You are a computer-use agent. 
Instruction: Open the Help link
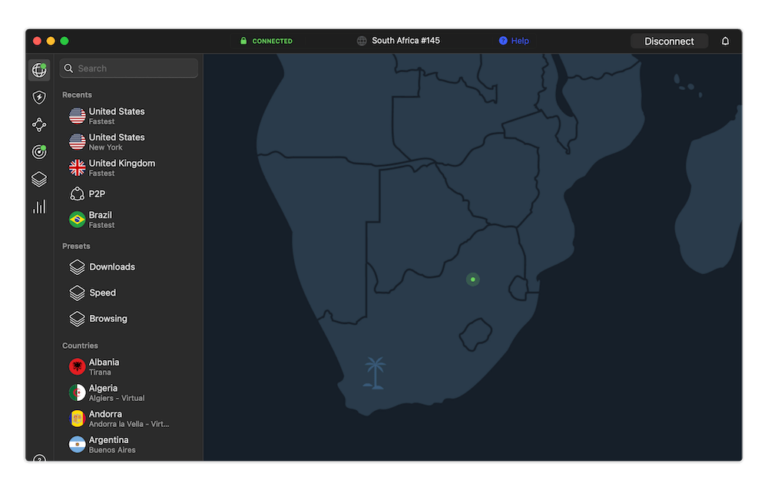click(x=514, y=41)
